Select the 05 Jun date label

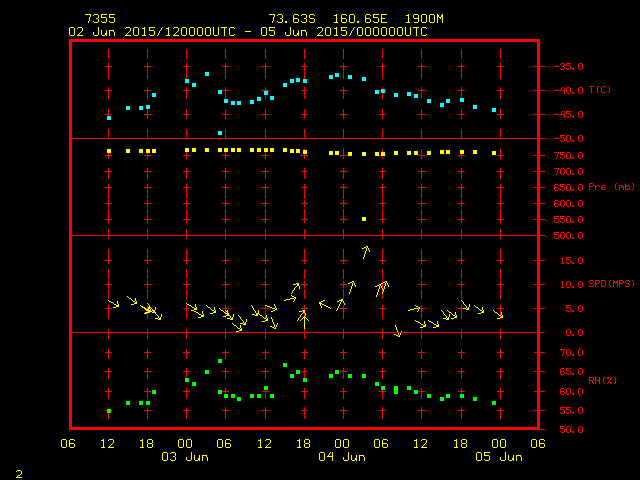[x=497, y=457]
